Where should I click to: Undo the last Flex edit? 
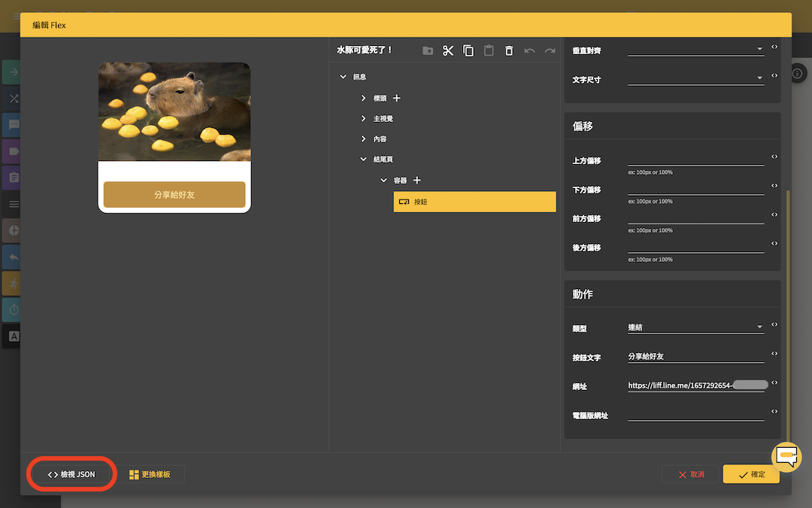[529, 50]
